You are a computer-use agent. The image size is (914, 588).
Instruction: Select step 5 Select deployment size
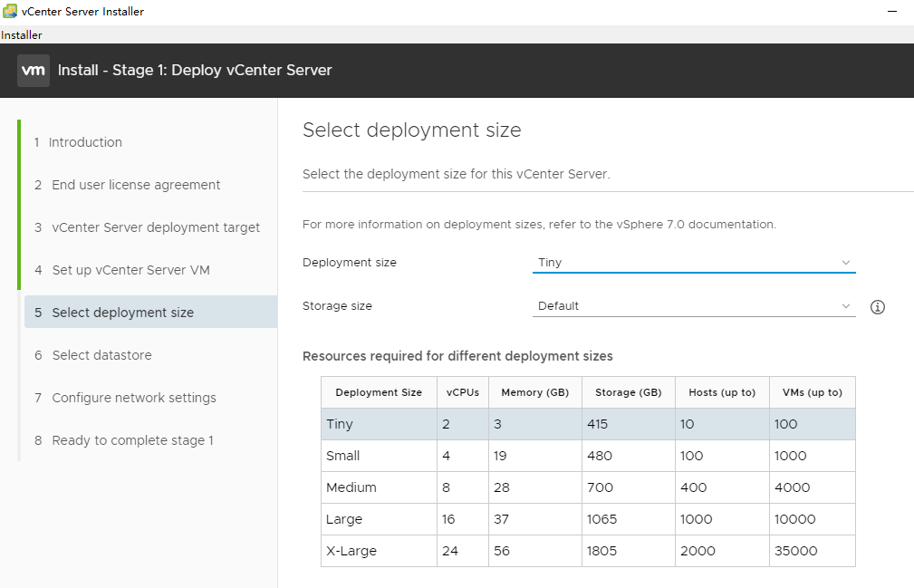(150, 312)
